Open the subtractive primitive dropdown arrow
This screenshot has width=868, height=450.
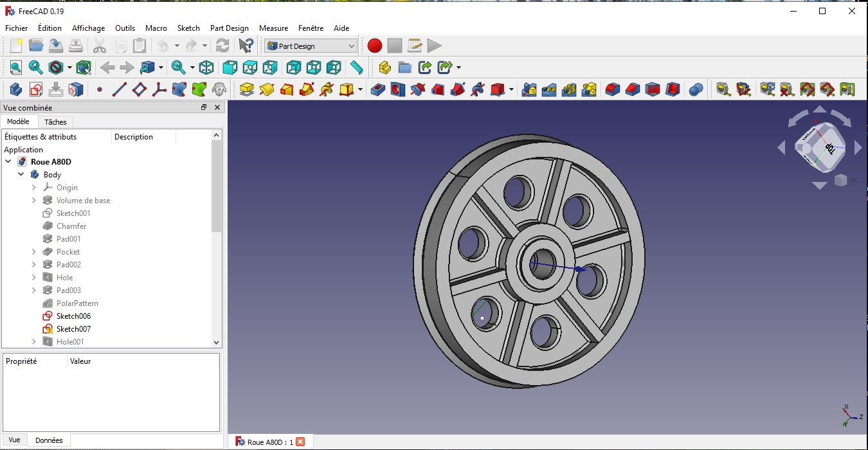(511, 89)
